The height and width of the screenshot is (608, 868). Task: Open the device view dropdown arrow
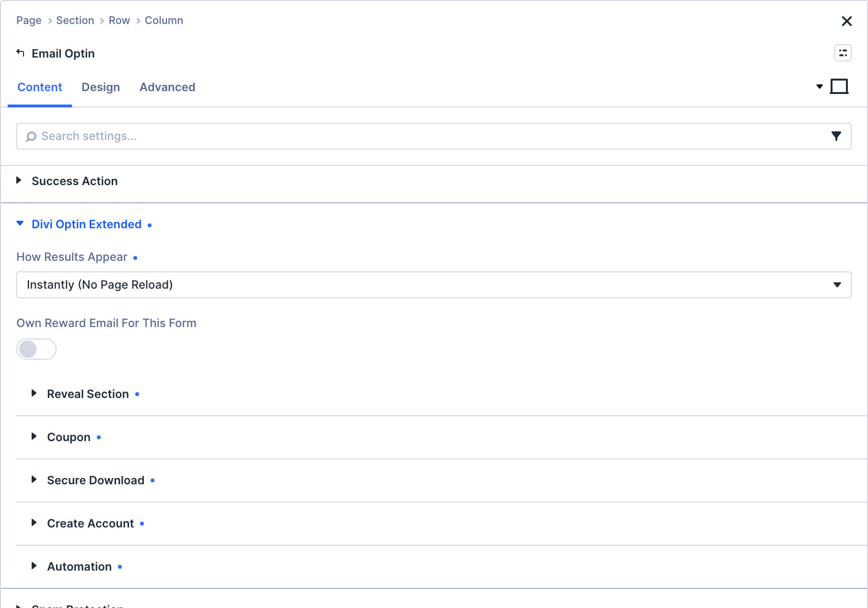point(820,87)
